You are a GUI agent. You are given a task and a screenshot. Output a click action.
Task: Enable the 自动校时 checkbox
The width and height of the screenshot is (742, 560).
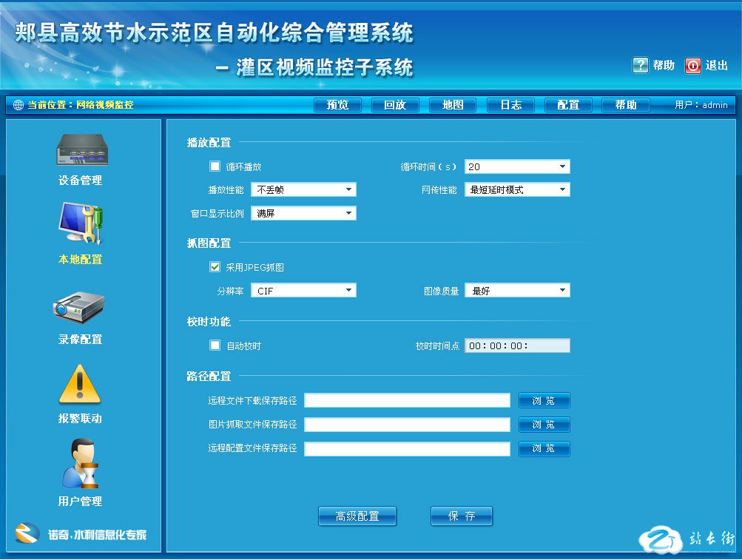tap(215, 345)
